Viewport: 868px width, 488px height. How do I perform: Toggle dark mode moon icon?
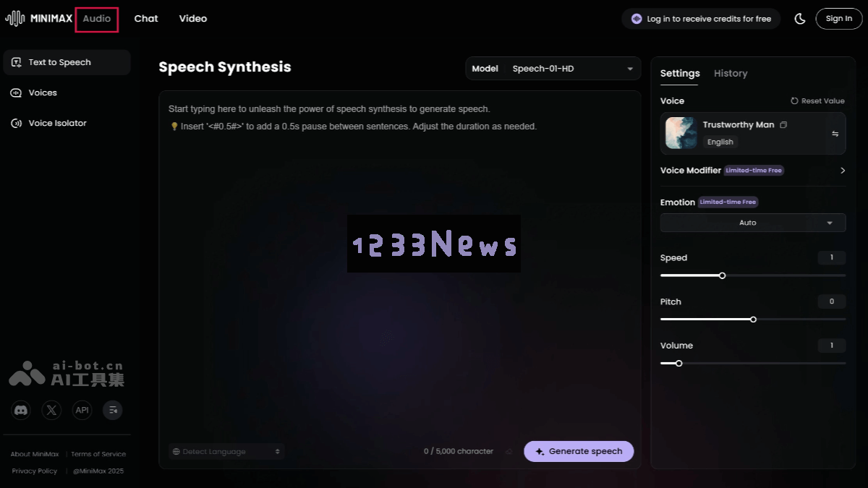(x=800, y=19)
